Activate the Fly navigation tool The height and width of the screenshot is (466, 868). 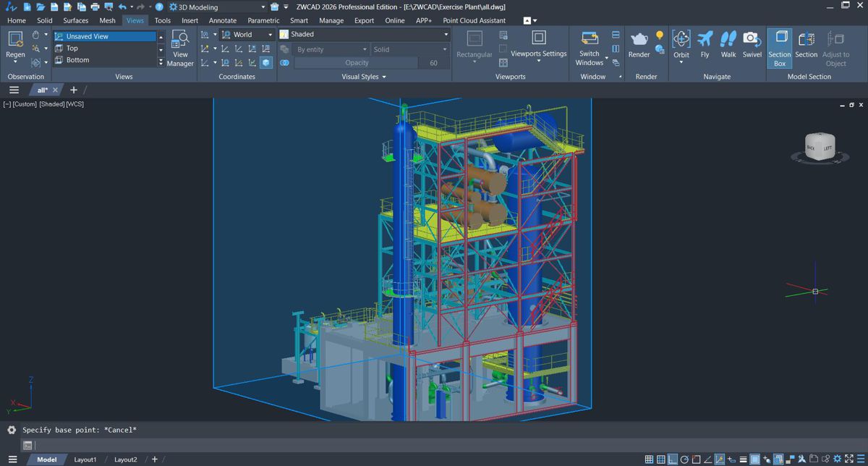click(705, 45)
